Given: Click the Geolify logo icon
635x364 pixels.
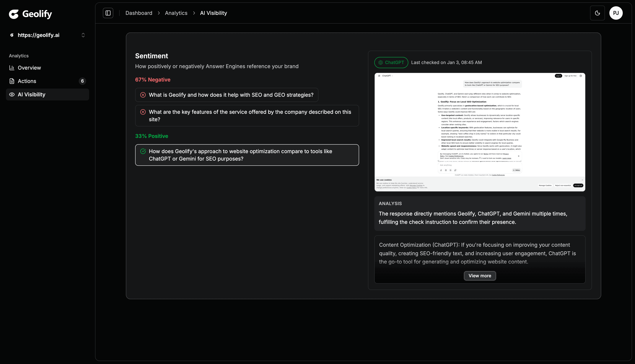Looking at the screenshot, I should [x=14, y=14].
